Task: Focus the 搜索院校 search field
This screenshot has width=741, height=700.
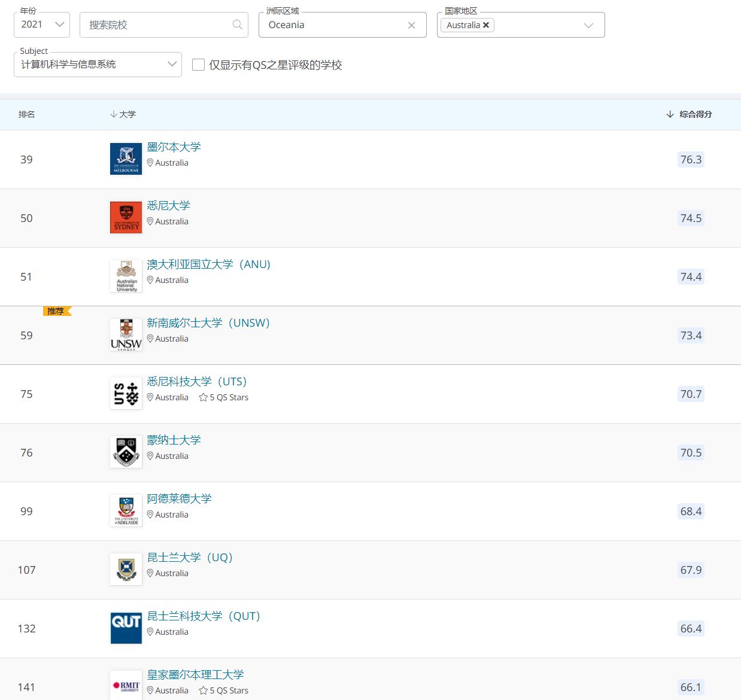Action: (x=163, y=25)
